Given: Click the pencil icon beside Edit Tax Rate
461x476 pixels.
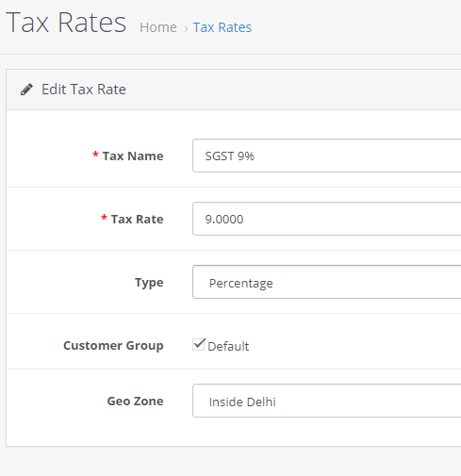Looking at the screenshot, I should tap(26, 90).
